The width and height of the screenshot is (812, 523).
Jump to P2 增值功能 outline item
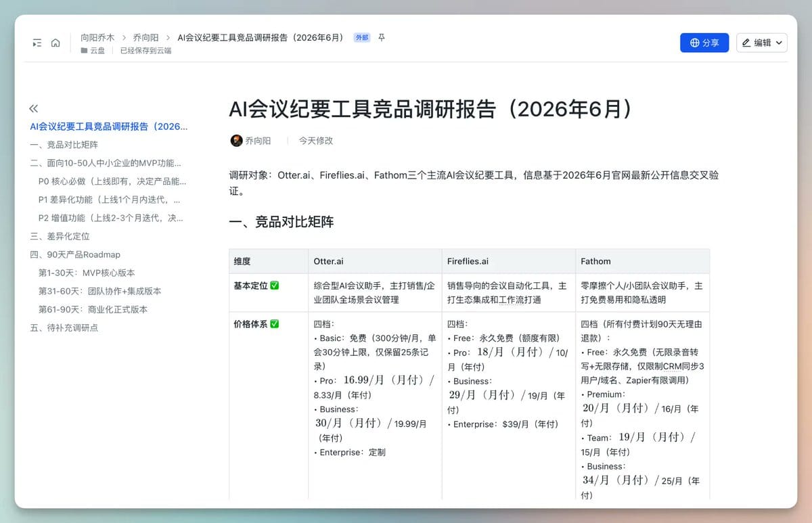point(111,218)
